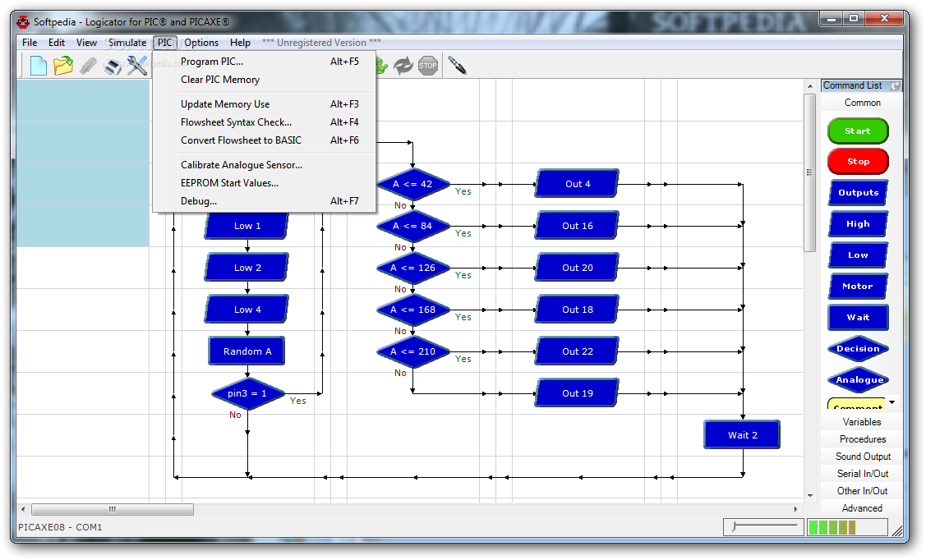
Task: Click the USB download cable icon
Action: tap(88, 66)
